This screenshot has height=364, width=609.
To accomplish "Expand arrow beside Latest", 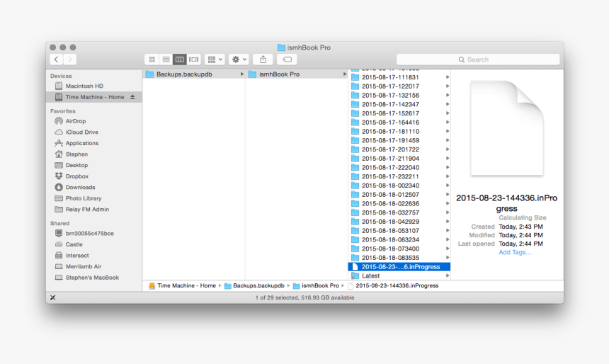I will coord(448,275).
